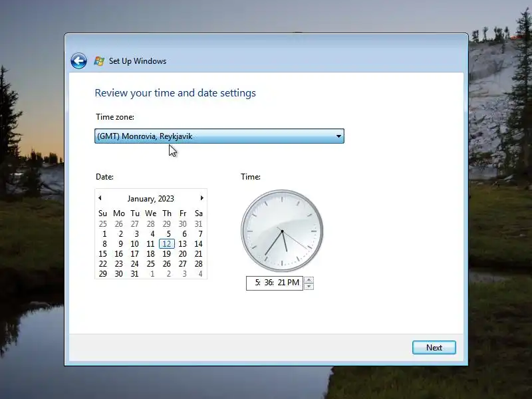
Task: Select grayed December 26 in calendar
Action: pos(119,224)
